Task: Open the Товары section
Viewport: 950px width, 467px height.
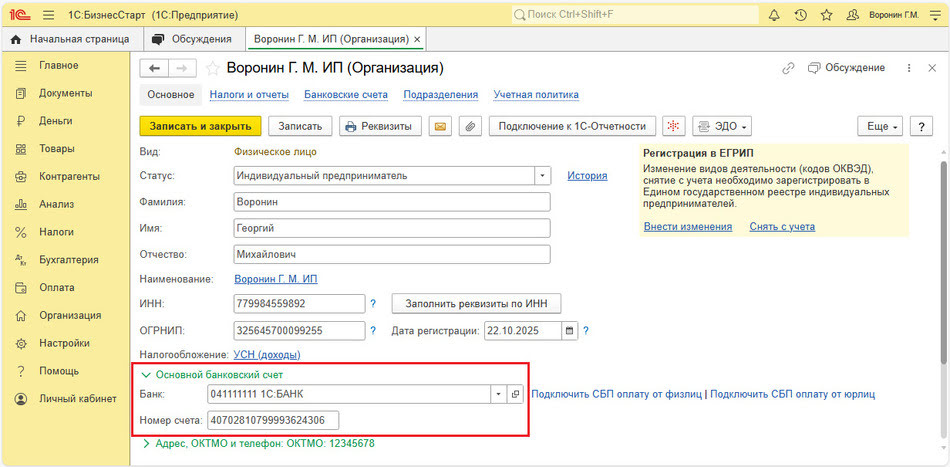Action: 57,149
